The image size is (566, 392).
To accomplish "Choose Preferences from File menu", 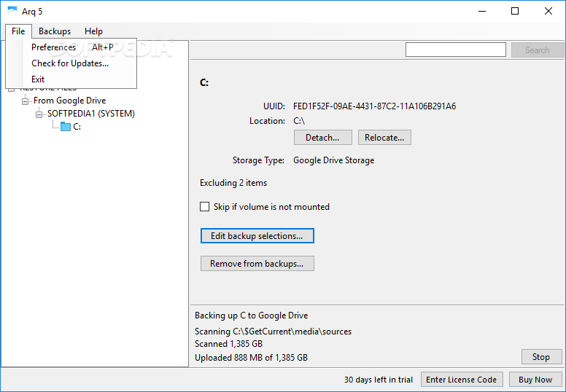I will 71,47.
